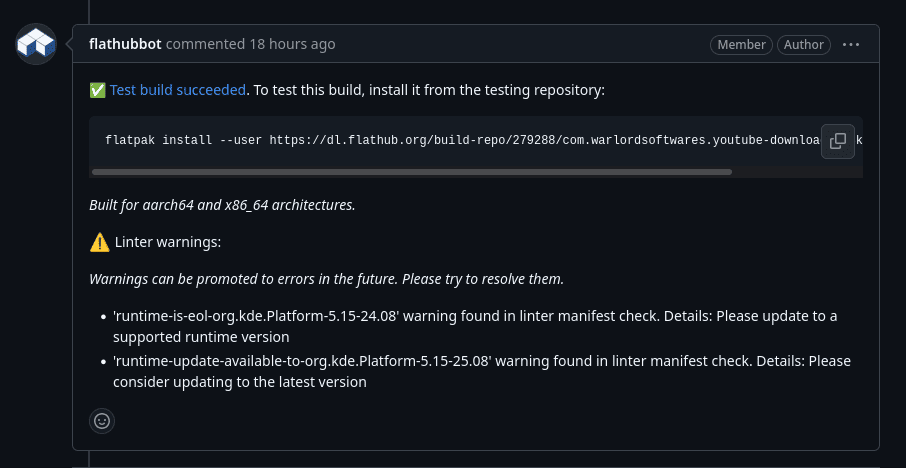
Task: Click the '18 hours ago' timestamp
Action: point(292,44)
